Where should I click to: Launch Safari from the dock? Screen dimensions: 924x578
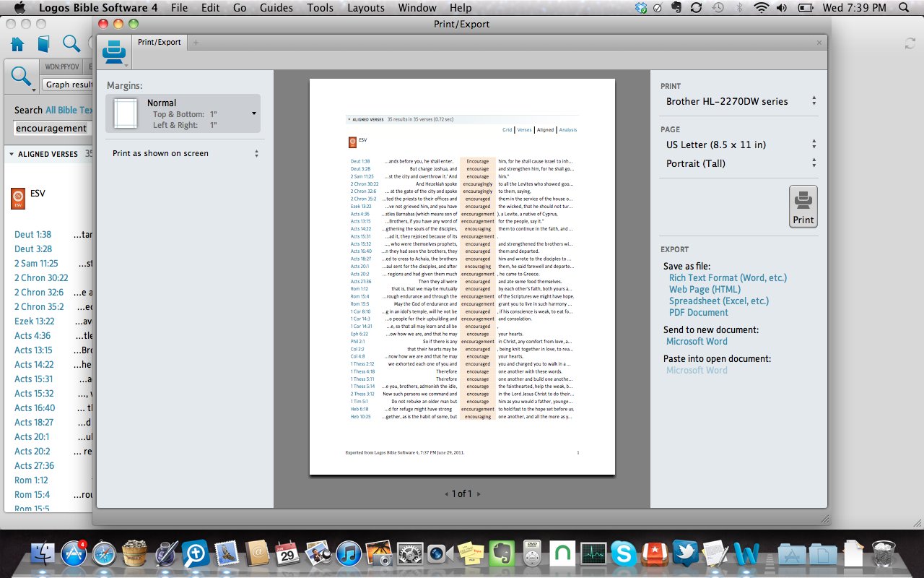(x=104, y=554)
